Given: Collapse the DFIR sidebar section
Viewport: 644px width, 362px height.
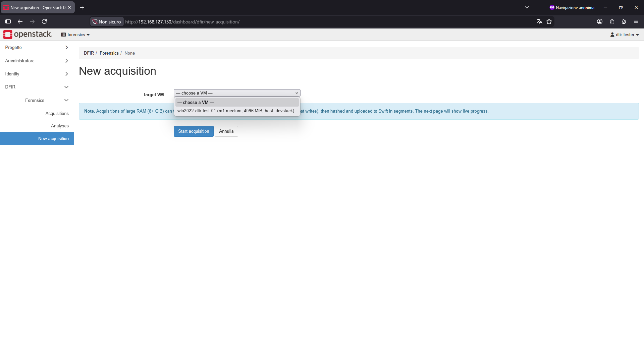Looking at the screenshot, I should pyautogui.click(x=37, y=87).
